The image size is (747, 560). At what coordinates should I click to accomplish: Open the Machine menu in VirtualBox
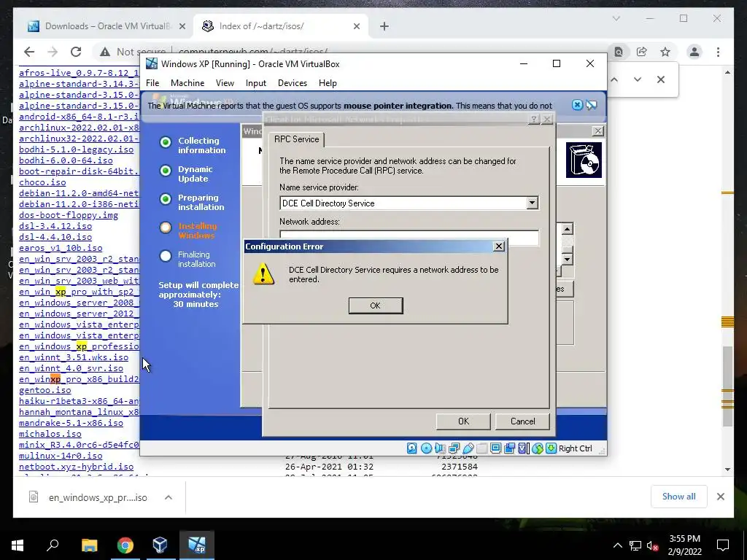187,83
